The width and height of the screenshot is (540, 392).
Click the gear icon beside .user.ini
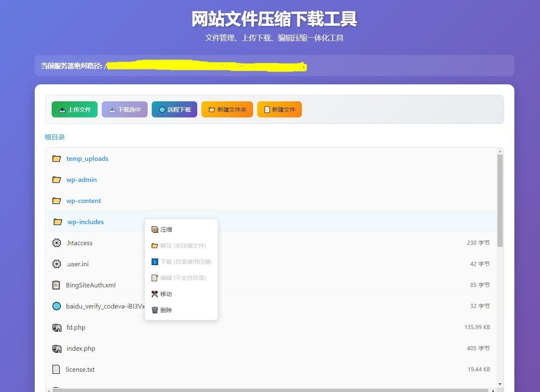point(57,264)
